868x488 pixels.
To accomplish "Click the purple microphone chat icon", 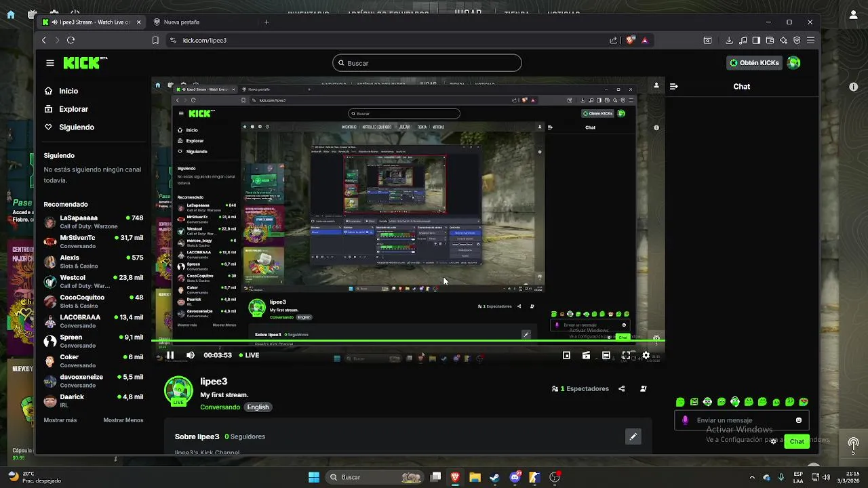I will [685, 420].
